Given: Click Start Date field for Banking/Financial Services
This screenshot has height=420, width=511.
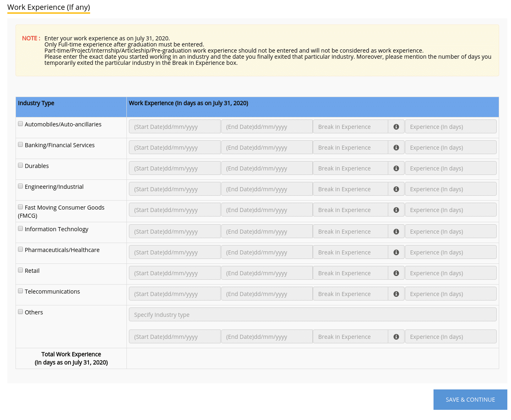Looking at the screenshot, I should coord(175,148).
